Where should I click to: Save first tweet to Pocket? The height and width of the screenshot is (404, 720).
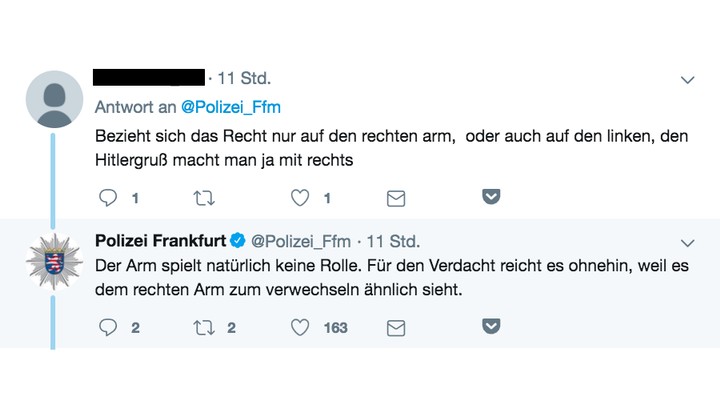click(x=491, y=196)
